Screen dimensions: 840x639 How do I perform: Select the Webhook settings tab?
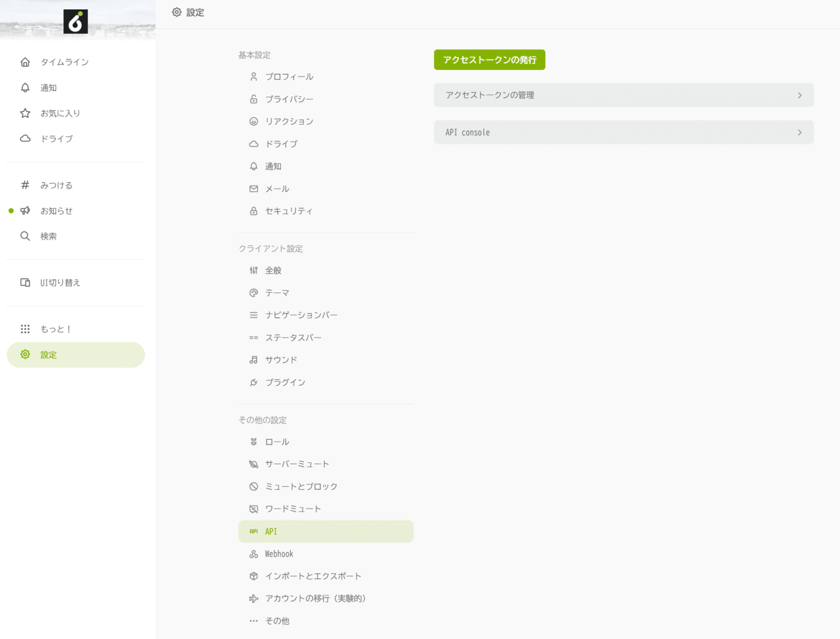click(279, 553)
